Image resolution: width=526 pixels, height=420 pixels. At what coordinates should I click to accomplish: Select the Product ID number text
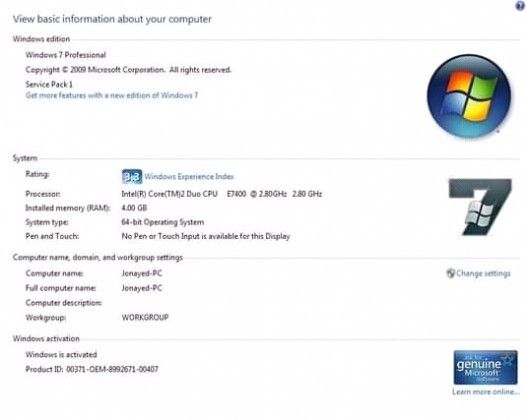112,369
